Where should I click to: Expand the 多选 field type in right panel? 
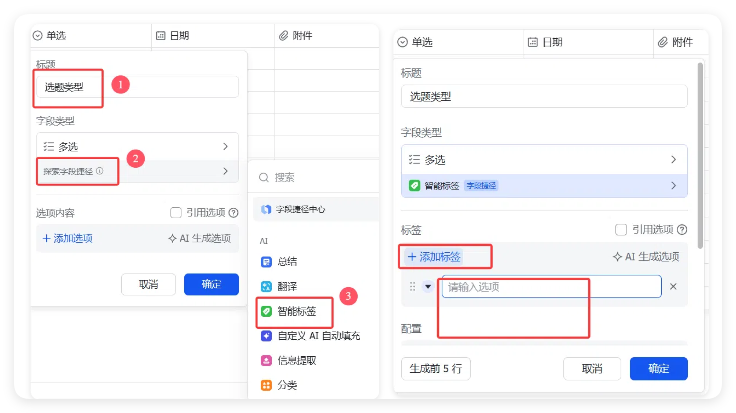click(674, 160)
